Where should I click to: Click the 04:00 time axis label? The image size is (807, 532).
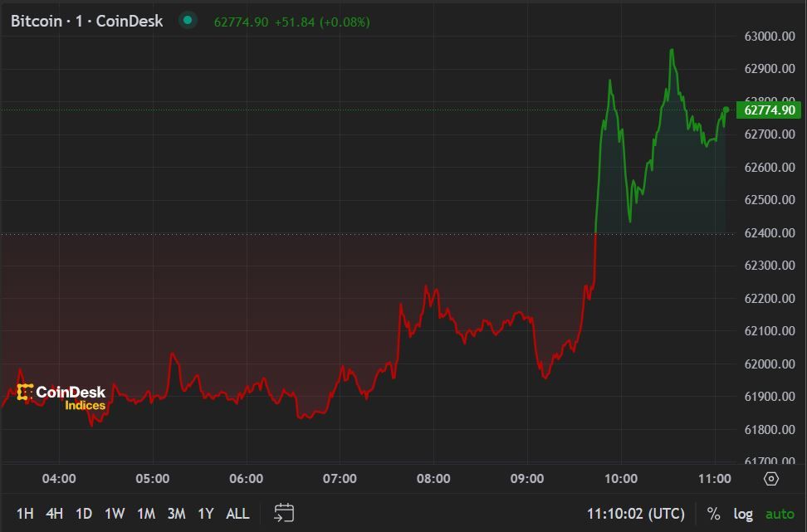tap(59, 479)
